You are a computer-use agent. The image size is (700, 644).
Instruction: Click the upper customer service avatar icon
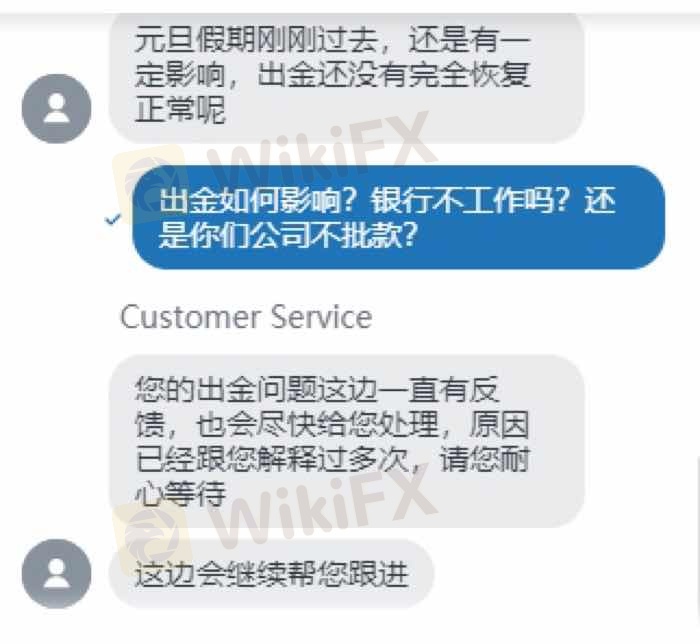pyautogui.click(x=57, y=108)
